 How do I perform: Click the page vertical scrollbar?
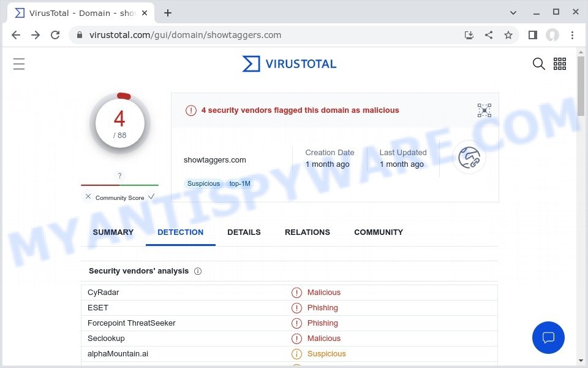581,86
